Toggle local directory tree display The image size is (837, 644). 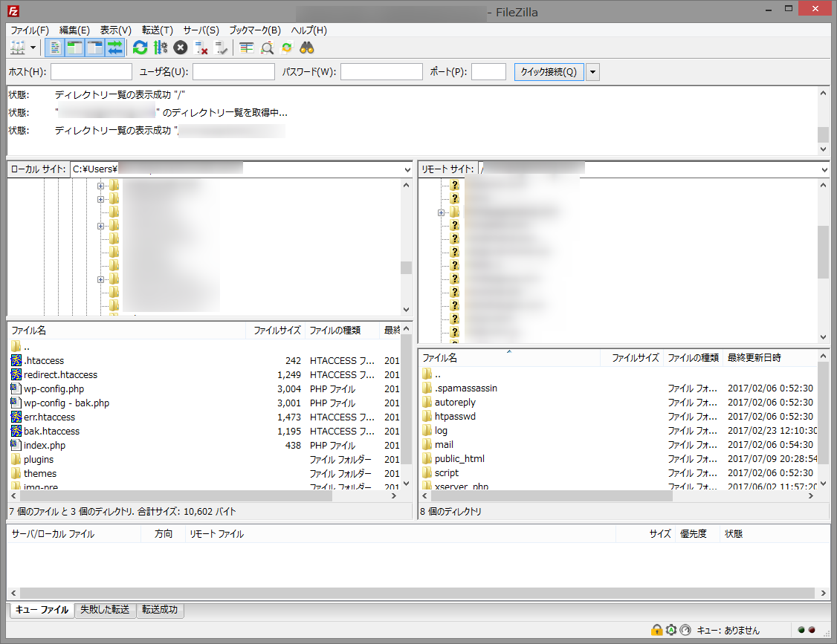tap(75, 48)
